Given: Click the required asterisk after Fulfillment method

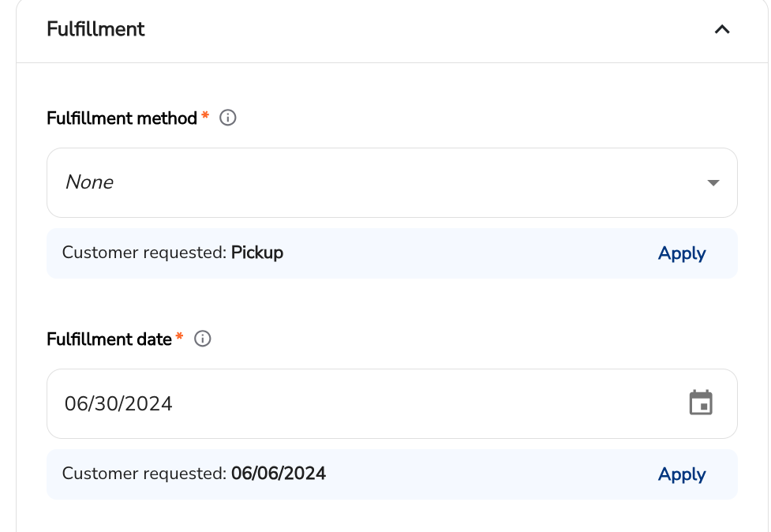Looking at the screenshot, I should pos(205,115).
